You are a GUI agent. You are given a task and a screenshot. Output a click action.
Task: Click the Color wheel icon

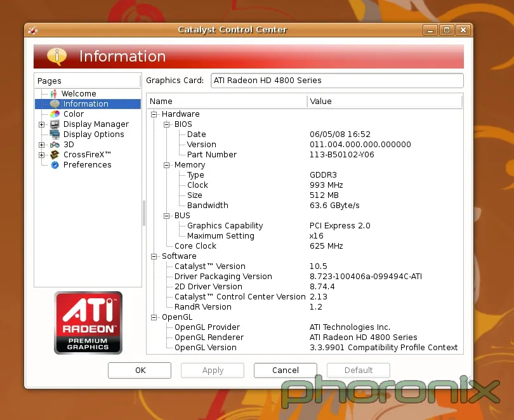point(55,114)
